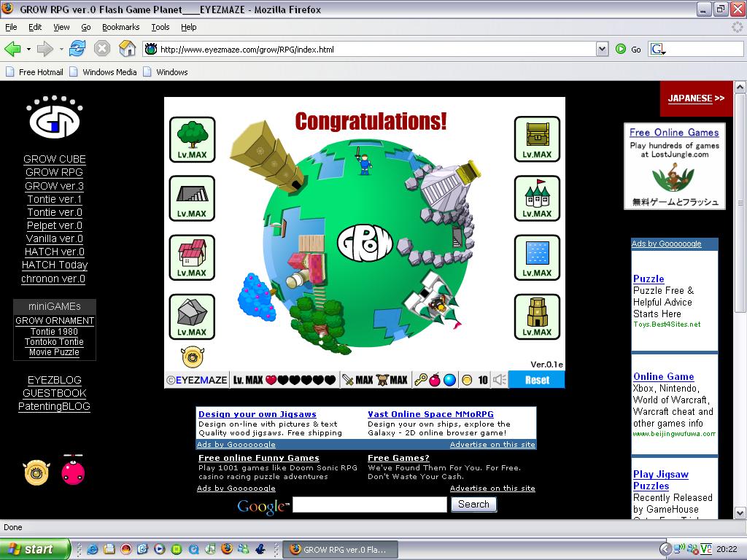Screen dimensions: 747x560
Task: Click the blue water Lv.MAX panel
Action: click(x=537, y=257)
